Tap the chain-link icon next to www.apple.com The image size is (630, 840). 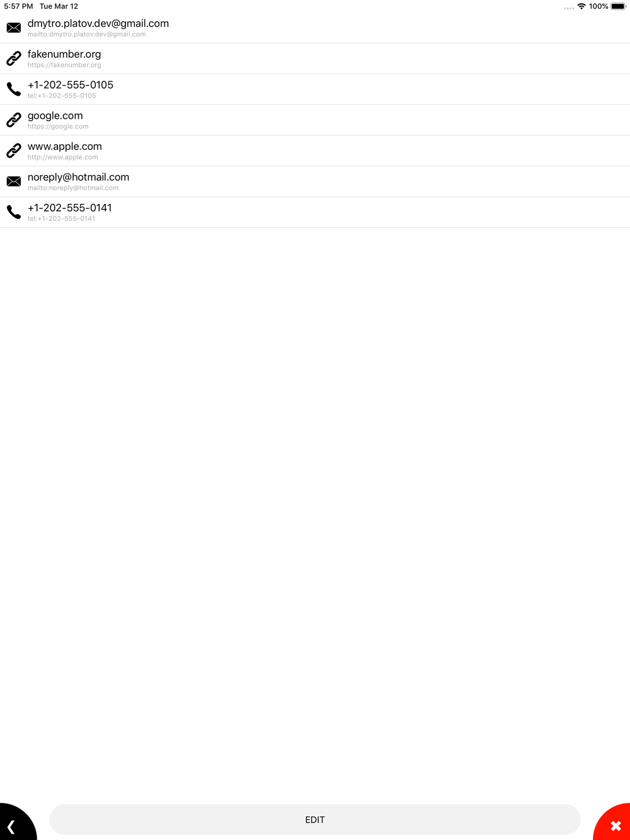pyautogui.click(x=14, y=150)
